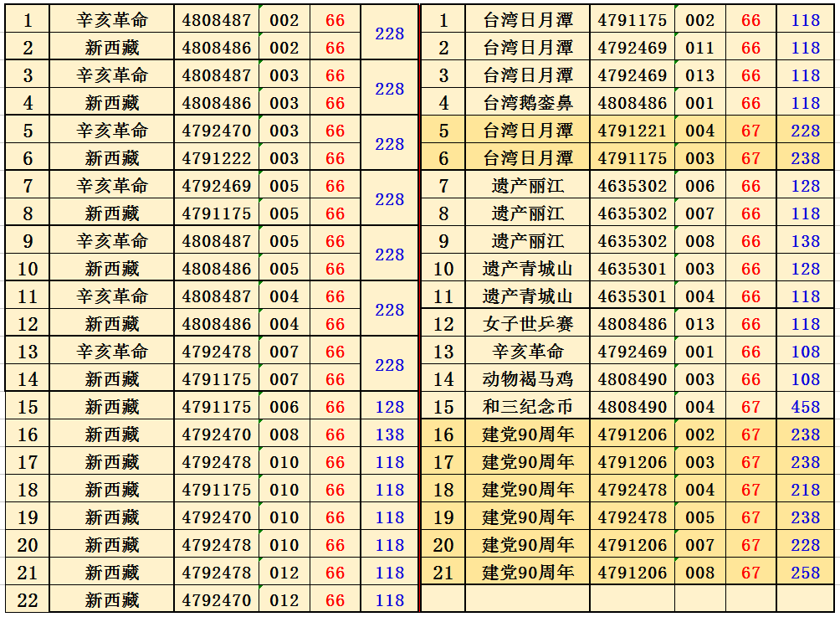The image size is (840, 617).
Task: Select row number 22 in left table
Action: point(28,600)
